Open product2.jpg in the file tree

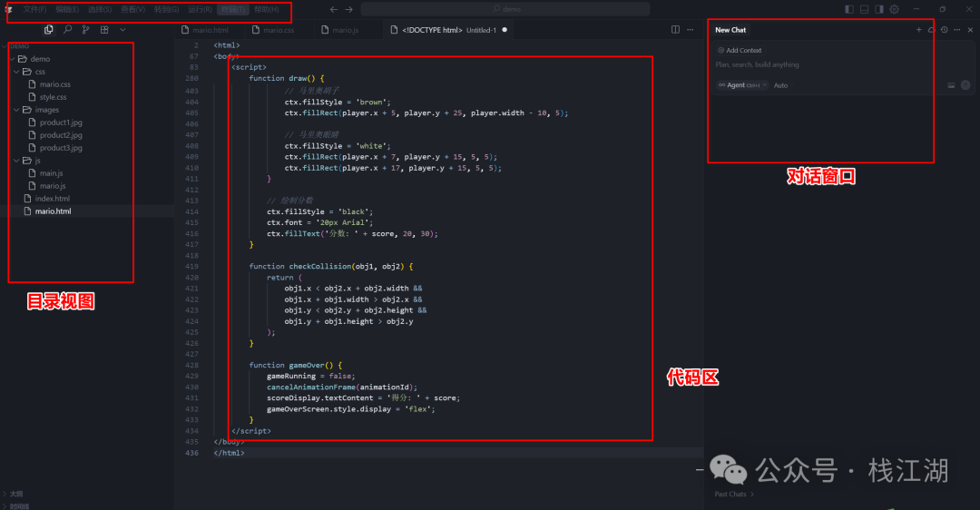point(61,135)
